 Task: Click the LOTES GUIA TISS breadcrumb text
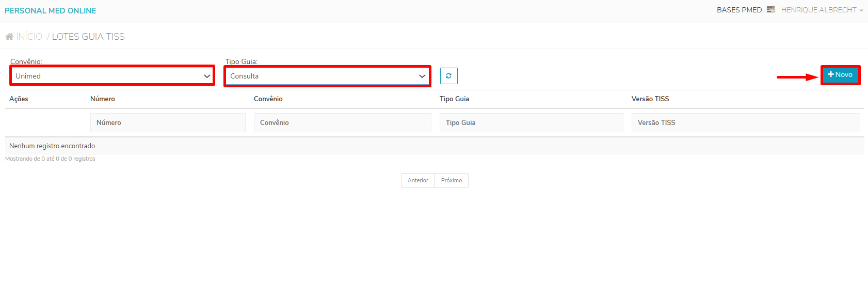[x=88, y=37]
